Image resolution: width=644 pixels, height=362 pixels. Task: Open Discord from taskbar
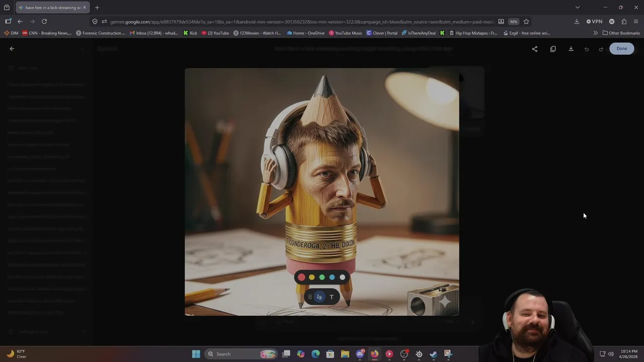coord(360,354)
